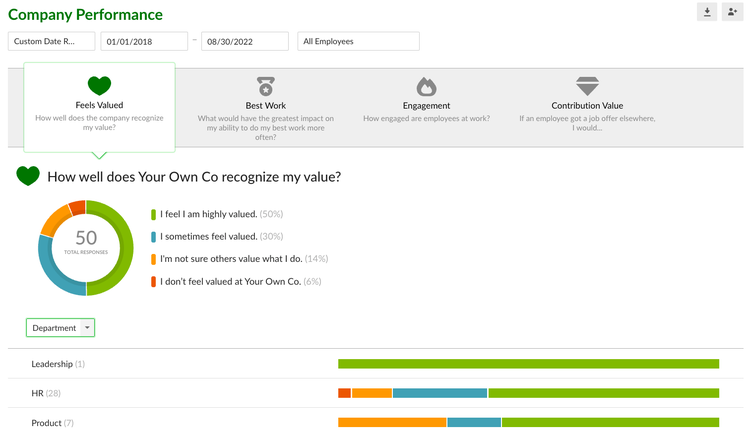Open the Custom Date Range dropdown
This screenshot has height=436, width=750.
tap(51, 41)
